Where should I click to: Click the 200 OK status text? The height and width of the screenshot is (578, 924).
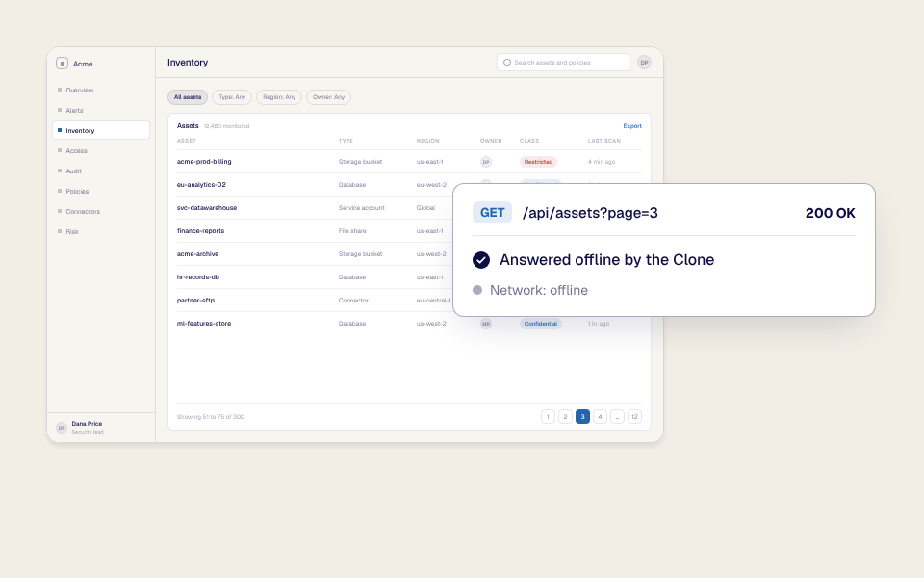click(831, 213)
